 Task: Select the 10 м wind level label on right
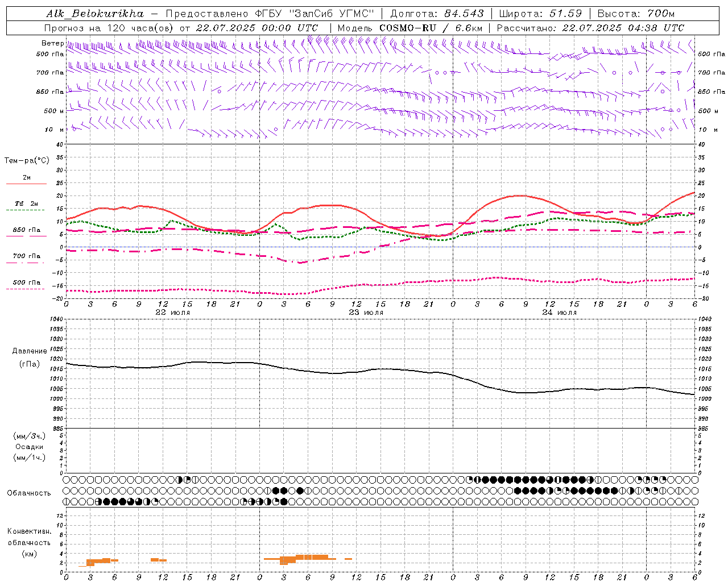coord(708,130)
